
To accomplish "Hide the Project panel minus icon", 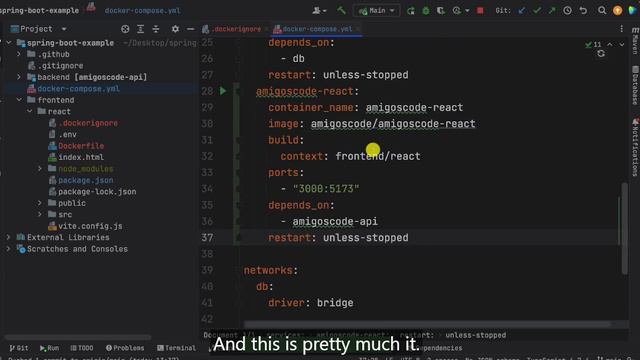I will point(190,29).
